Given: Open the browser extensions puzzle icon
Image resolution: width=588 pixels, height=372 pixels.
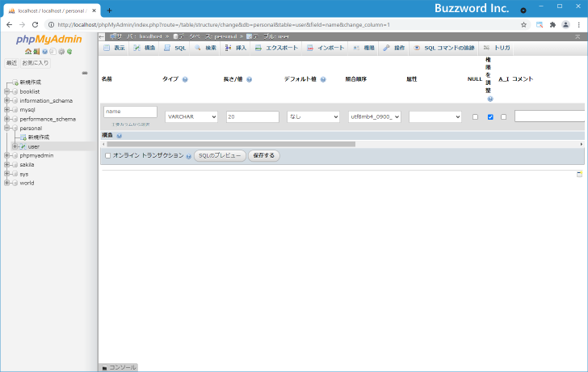Looking at the screenshot, I should 552,25.
